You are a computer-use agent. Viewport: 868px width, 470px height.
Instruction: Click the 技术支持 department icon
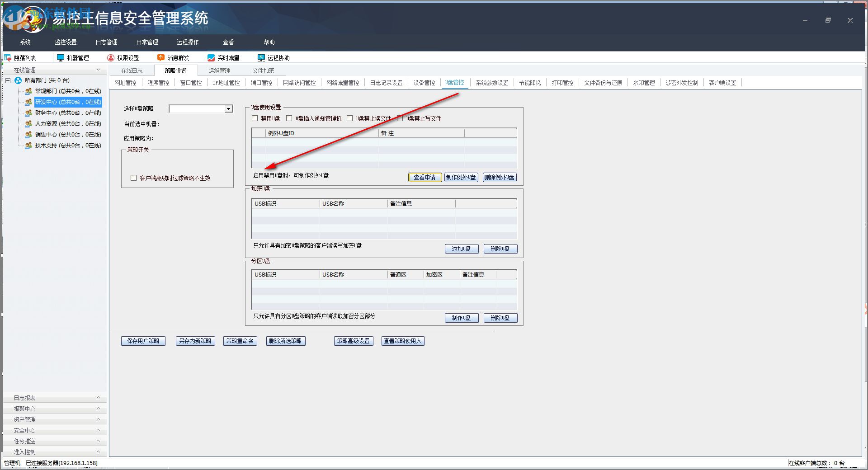[x=28, y=146]
